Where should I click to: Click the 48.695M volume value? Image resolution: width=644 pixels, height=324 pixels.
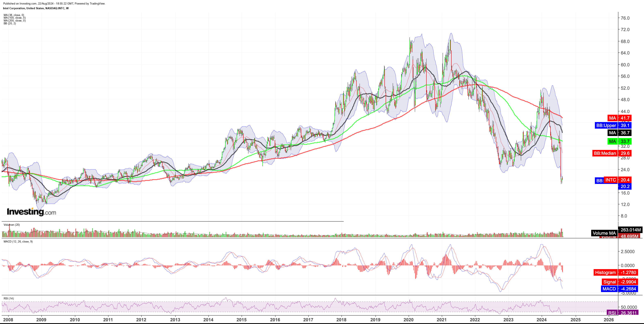point(629,236)
